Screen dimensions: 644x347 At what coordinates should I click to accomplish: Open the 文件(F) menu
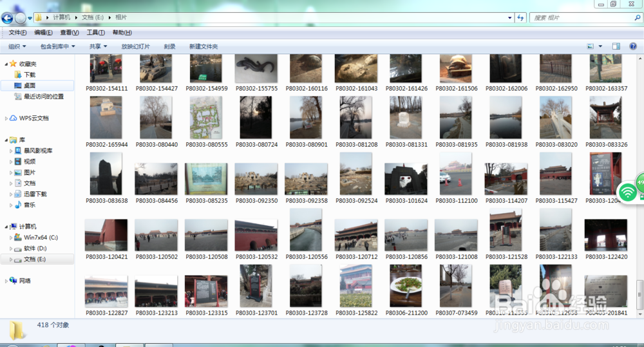tap(17, 32)
